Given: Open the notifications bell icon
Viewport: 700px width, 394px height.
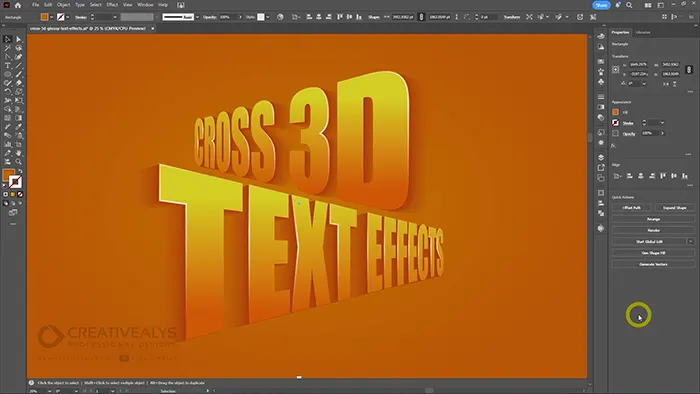Looking at the screenshot, I should 618,5.
